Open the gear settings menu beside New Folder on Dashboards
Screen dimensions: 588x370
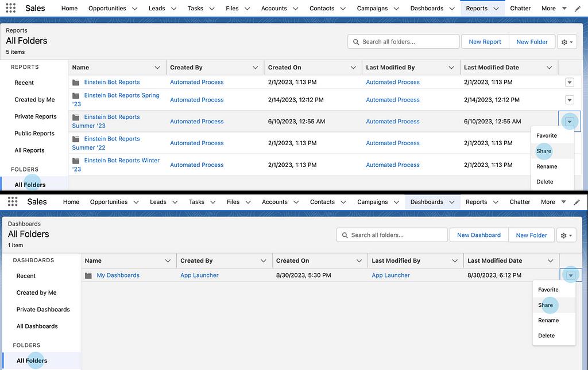click(567, 235)
